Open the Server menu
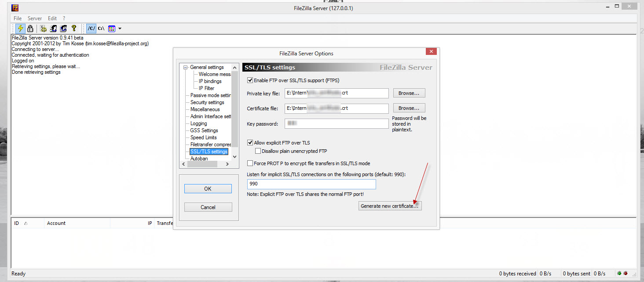This screenshot has height=282, width=644. point(35,18)
